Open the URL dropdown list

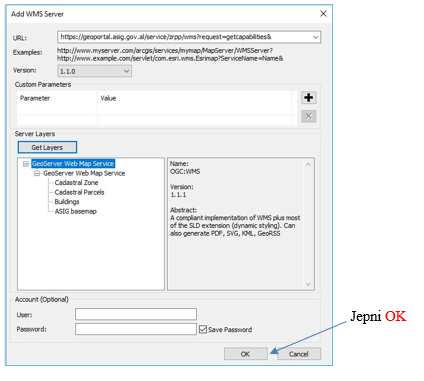coord(315,37)
